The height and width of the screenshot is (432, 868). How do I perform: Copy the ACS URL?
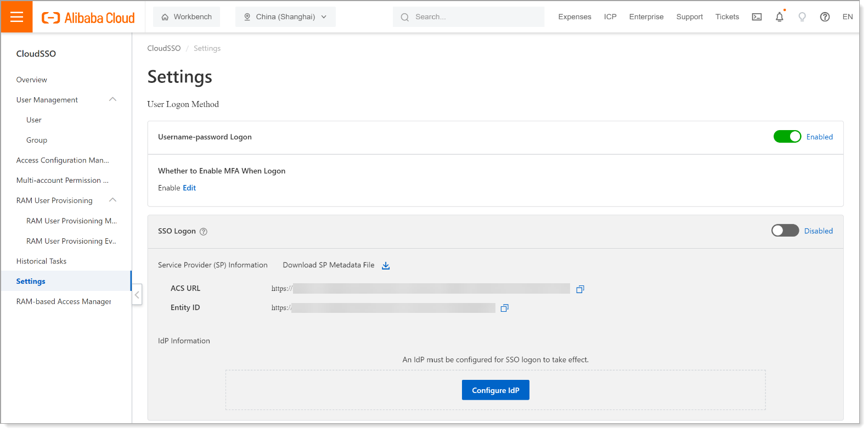[580, 289]
